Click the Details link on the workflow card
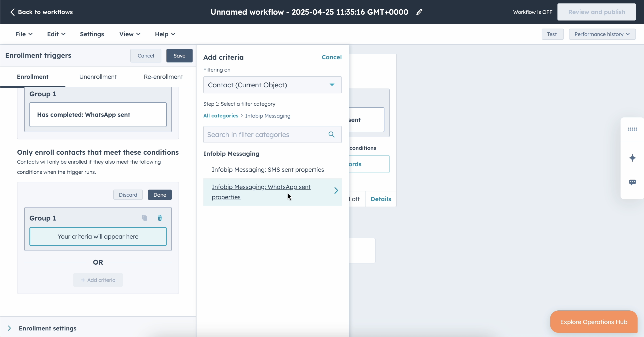 [x=381, y=199]
